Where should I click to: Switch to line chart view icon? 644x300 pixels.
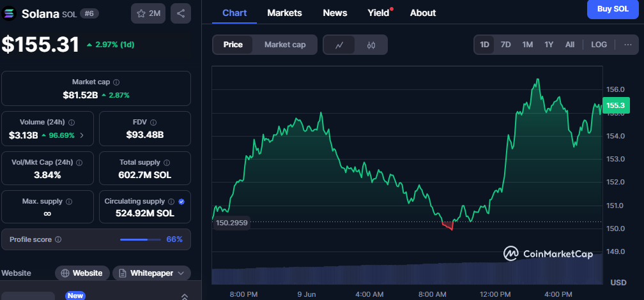point(339,45)
